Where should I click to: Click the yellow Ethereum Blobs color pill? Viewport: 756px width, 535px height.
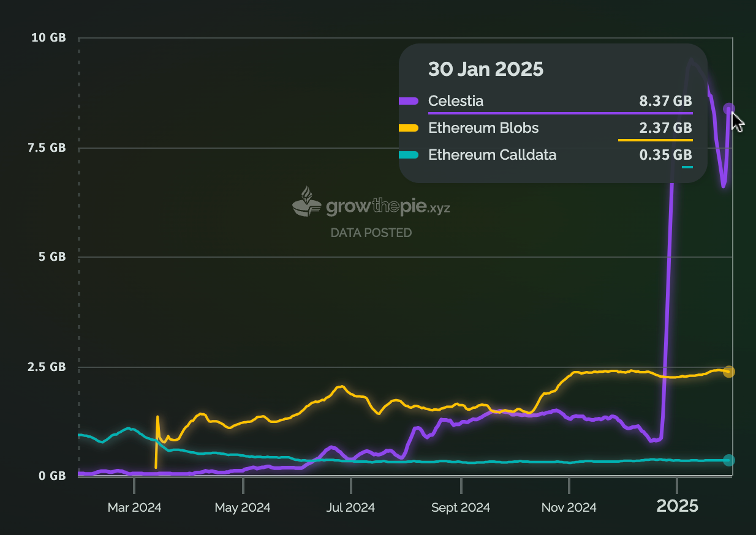click(409, 128)
